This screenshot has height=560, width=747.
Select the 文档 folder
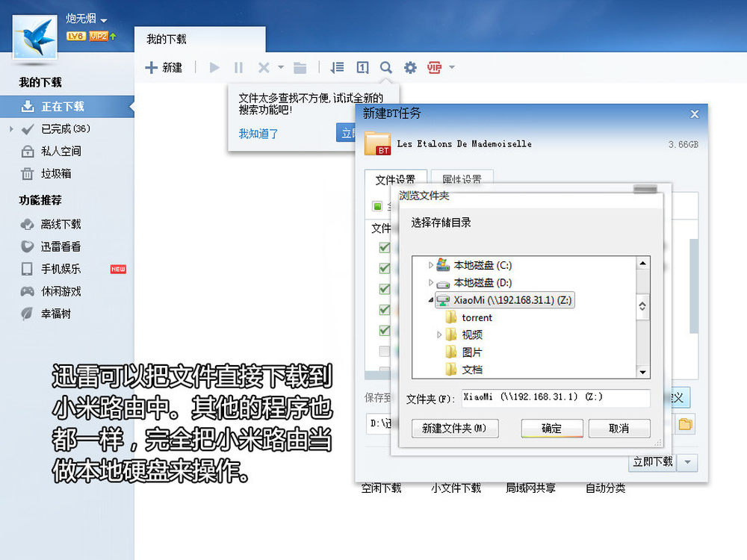click(x=464, y=370)
